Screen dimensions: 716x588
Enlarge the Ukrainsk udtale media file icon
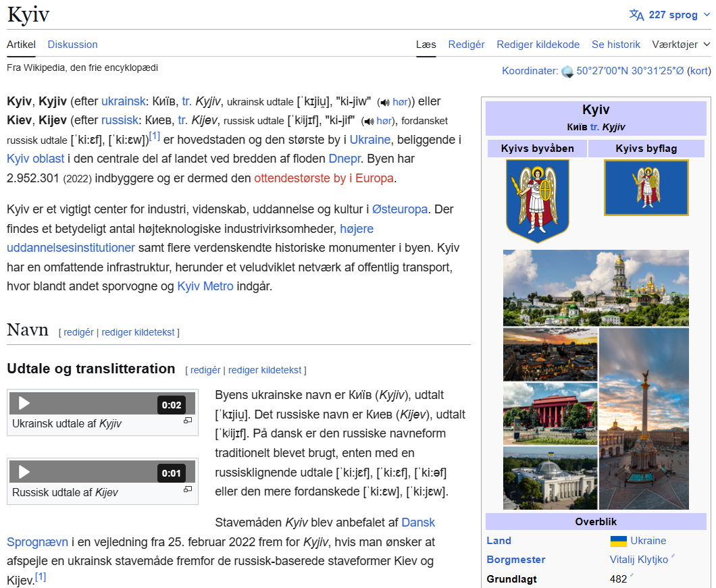coord(188,421)
